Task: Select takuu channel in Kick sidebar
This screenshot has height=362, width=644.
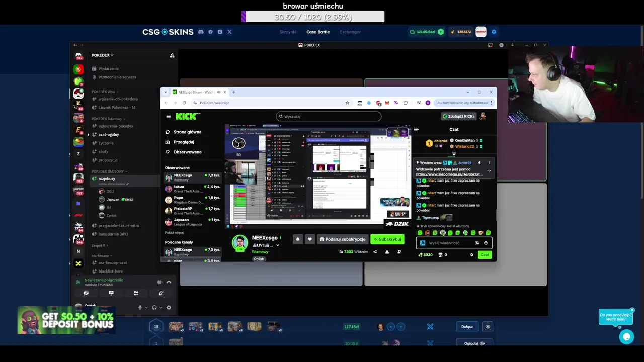Action: point(192,189)
